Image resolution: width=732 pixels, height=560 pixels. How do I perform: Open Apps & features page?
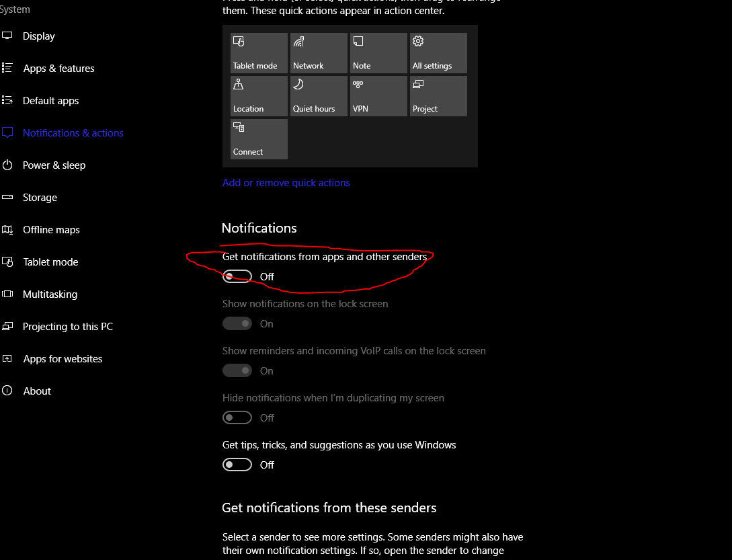pos(59,68)
